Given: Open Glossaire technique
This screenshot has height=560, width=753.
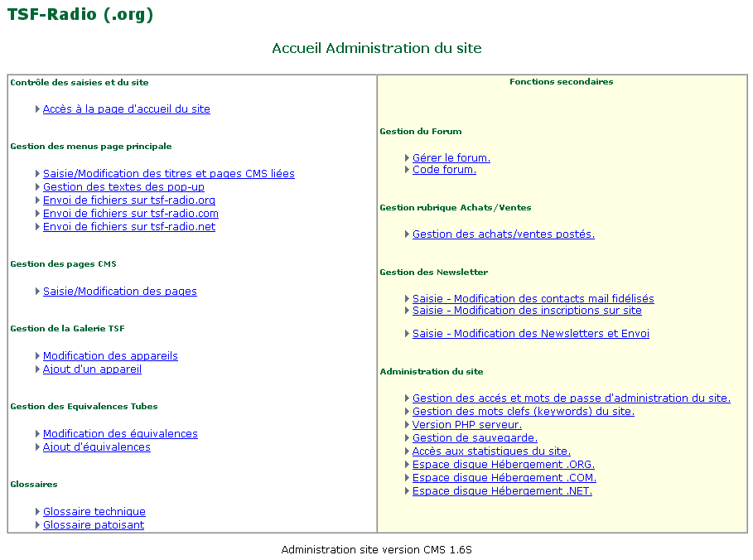Looking at the screenshot, I should pos(94,511).
